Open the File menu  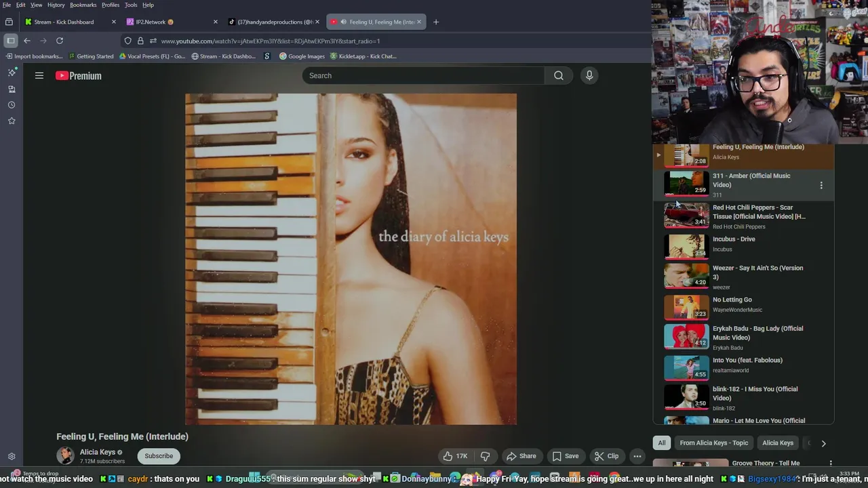7,5
